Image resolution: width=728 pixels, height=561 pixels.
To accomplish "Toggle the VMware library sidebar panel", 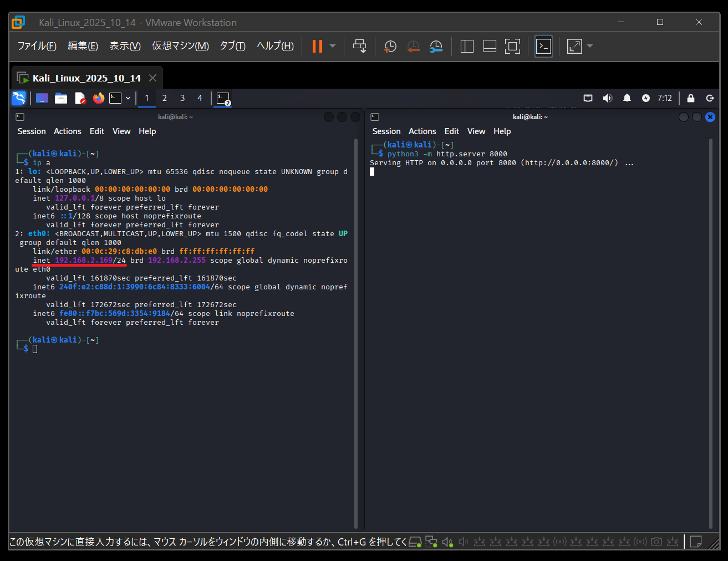I will click(467, 47).
